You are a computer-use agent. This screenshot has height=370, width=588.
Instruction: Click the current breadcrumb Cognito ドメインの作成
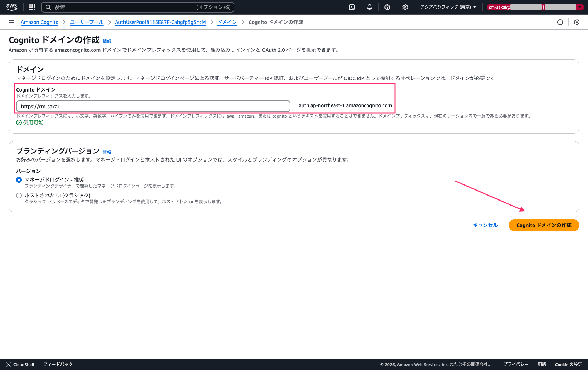coord(276,22)
